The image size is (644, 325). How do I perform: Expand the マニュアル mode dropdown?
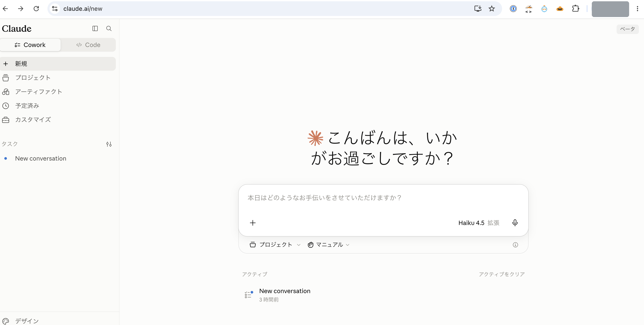pyautogui.click(x=328, y=245)
